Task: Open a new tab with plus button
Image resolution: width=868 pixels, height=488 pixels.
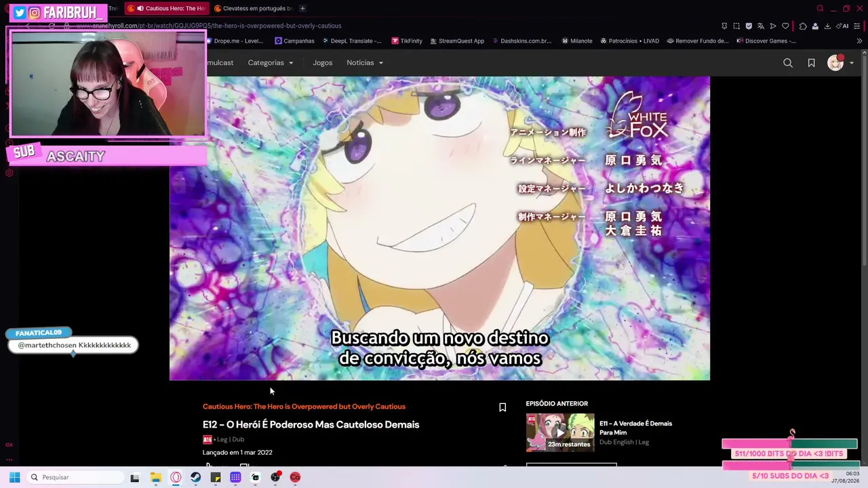Action: pyautogui.click(x=302, y=8)
